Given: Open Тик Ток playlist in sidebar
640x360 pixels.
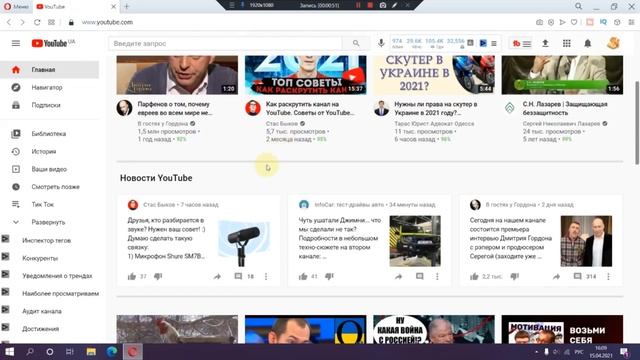Looking at the screenshot, I should pos(49,204).
